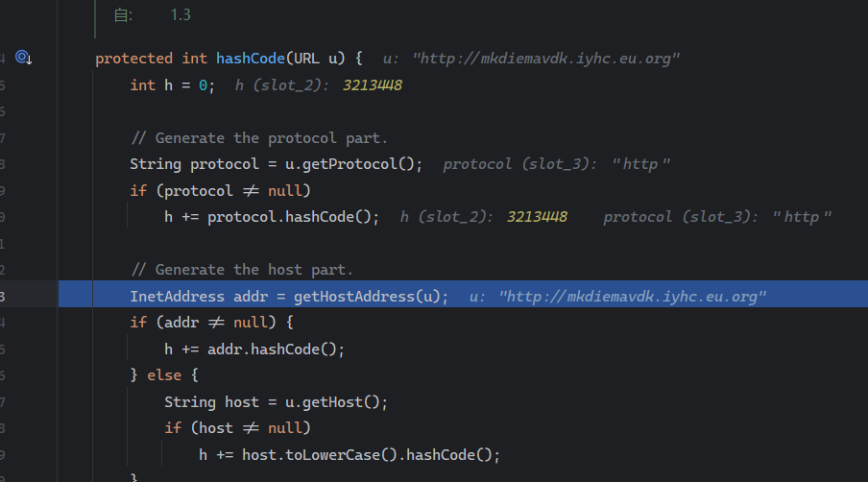Click the if (host ≠ null) condition

(x=237, y=428)
